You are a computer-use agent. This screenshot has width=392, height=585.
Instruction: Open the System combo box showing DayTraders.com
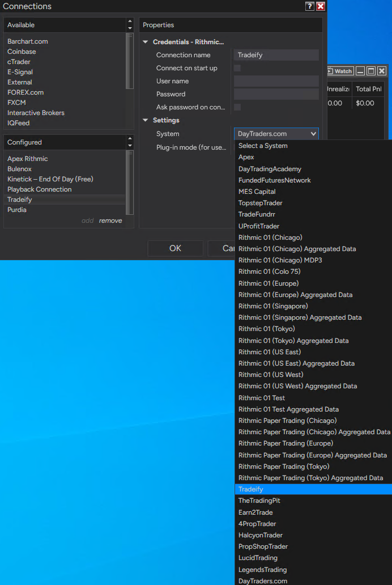pos(276,134)
